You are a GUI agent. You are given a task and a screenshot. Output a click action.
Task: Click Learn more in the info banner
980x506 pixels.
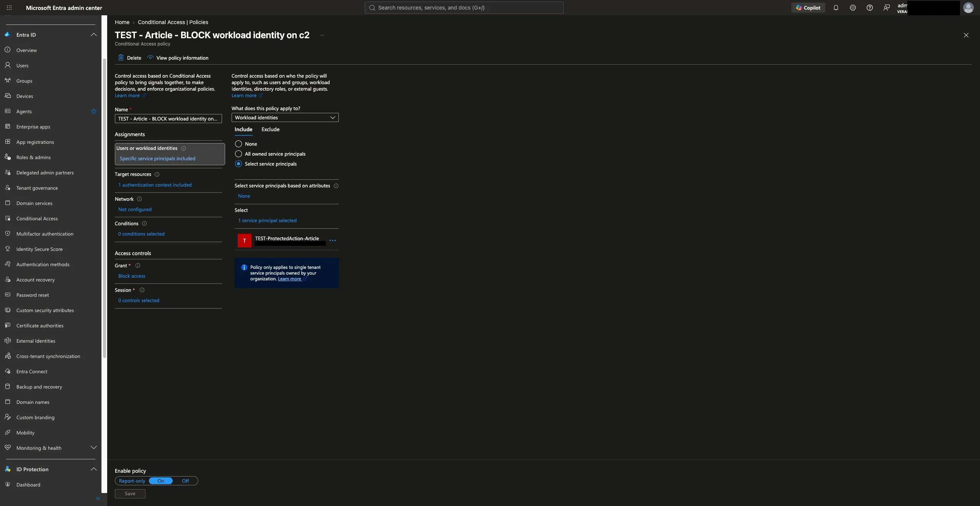tap(289, 279)
